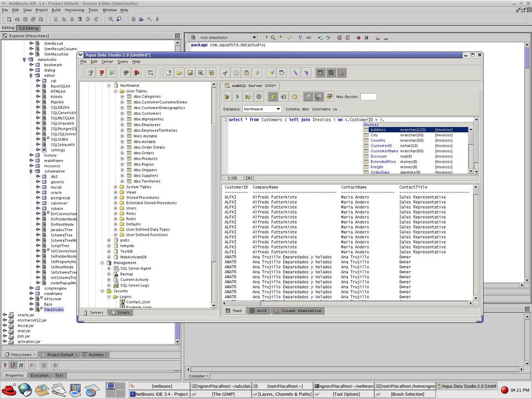The image size is (532, 399).
Task: Click the open folder icon in Aqua toolbar
Action: tap(178, 73)
